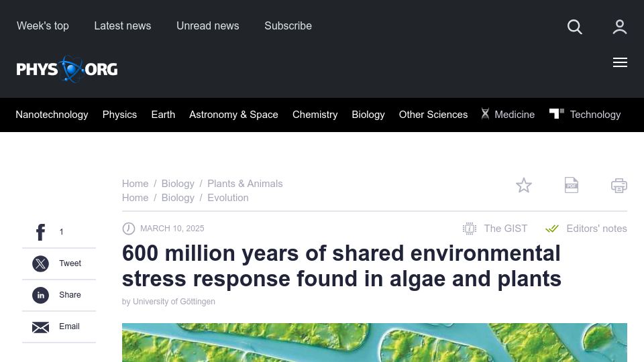Click the clock icon beside date
The image size is (644, 362).
click(x=129, y=229)
